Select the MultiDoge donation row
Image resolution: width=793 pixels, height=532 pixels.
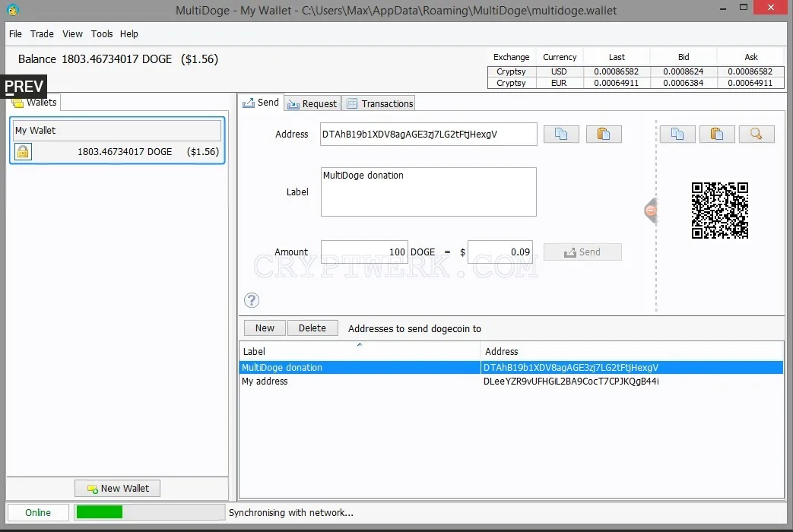(x=511, y=368)
